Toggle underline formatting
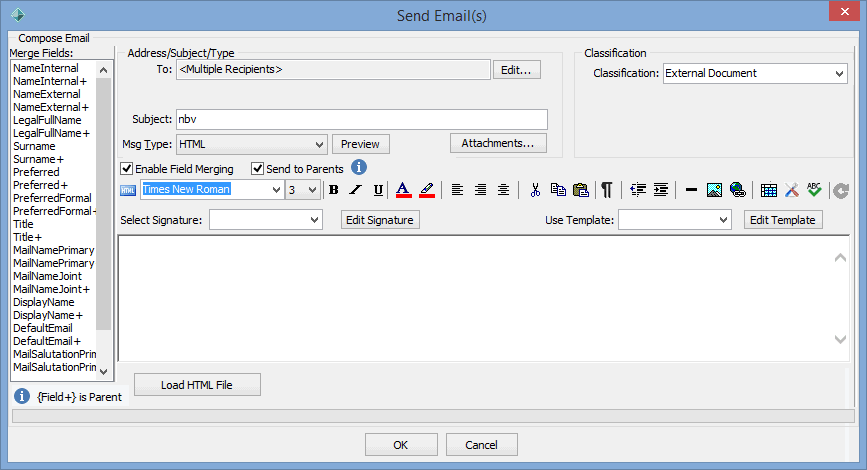 [378, 190]
